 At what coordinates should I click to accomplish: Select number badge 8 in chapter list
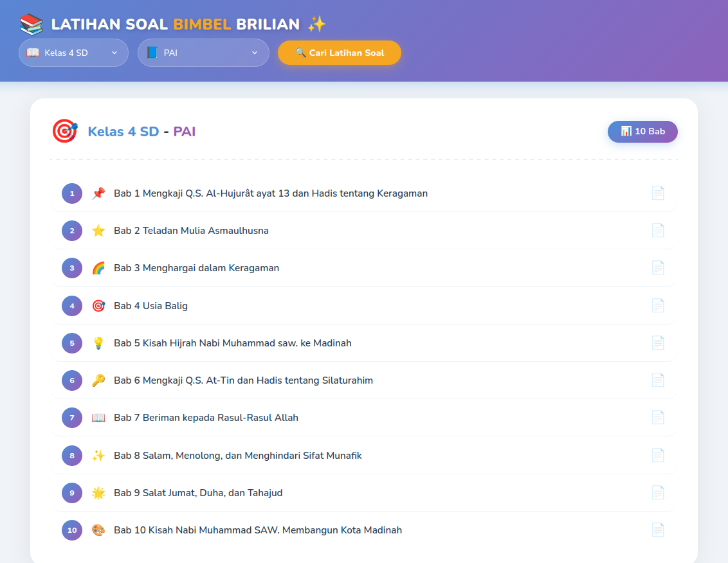click(x=72, y=455)
